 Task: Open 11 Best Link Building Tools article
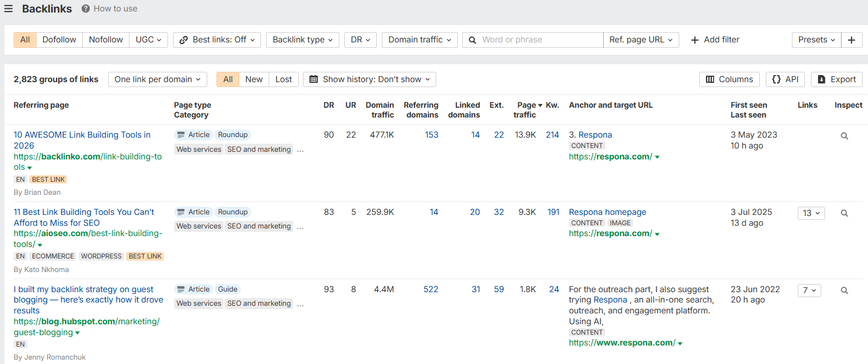click(x=84, y=218)
